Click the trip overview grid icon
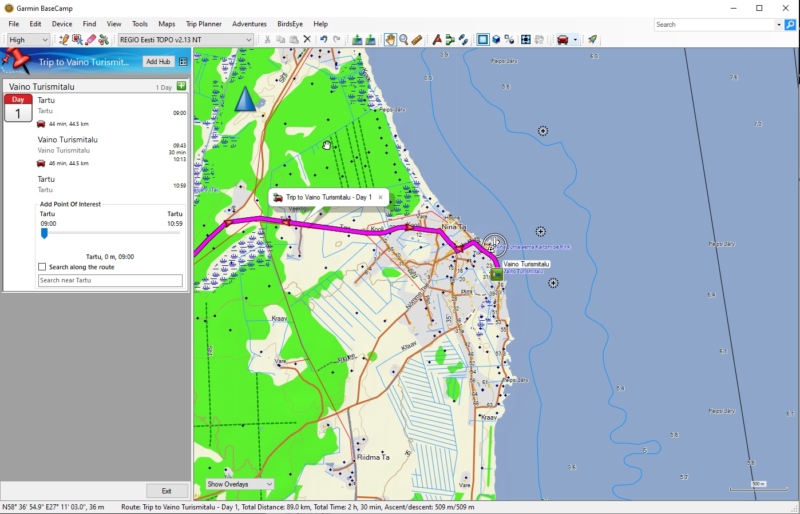This screenshot has width=800, height=514. 183,62
